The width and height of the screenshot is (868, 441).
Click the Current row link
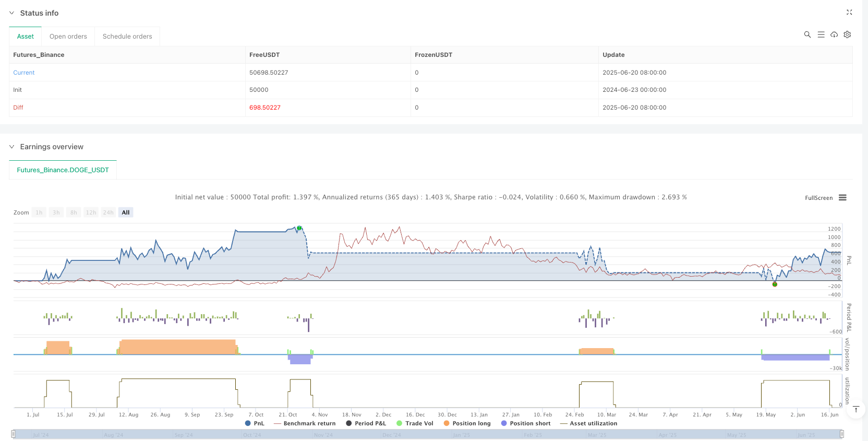24,73
